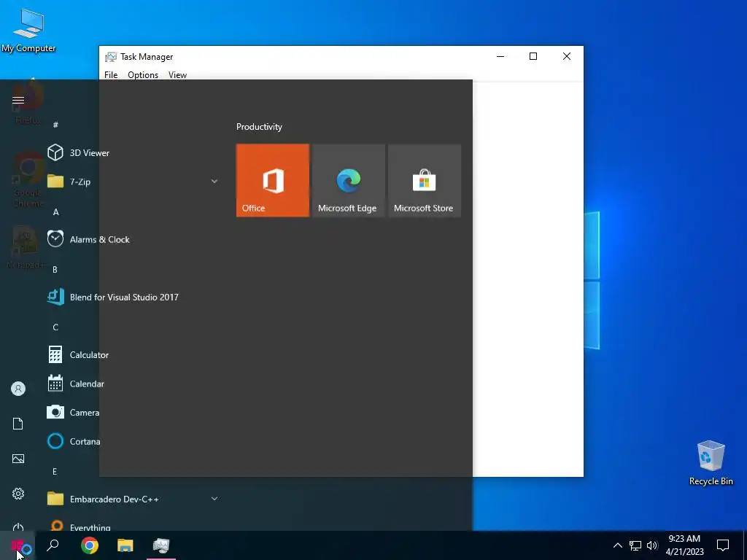Open the 7-Zip folder entry
Image resolution: width=747 pixels, height=560 pixels.
pos(133,182)
